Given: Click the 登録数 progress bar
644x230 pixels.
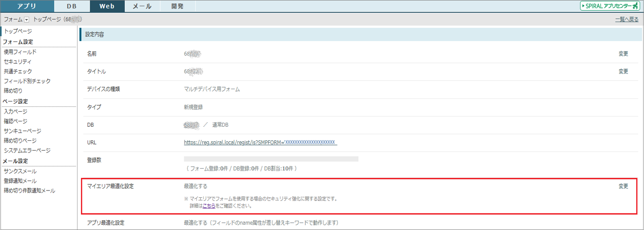Looking at the screenshot, I should pos(271,159).
